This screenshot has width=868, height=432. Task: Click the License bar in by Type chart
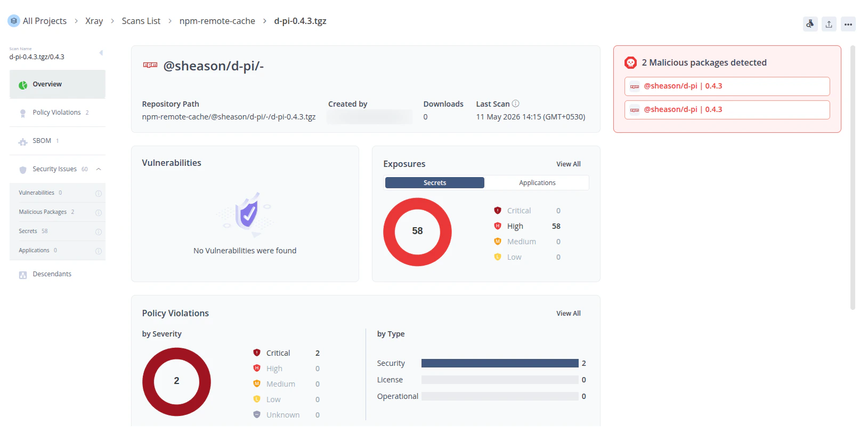(500, 380)
